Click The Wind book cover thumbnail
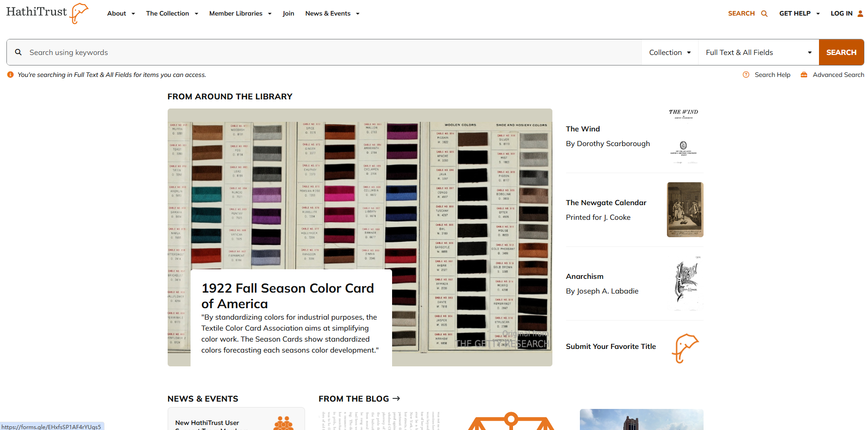The image size is (868, 430). [685, 136]
